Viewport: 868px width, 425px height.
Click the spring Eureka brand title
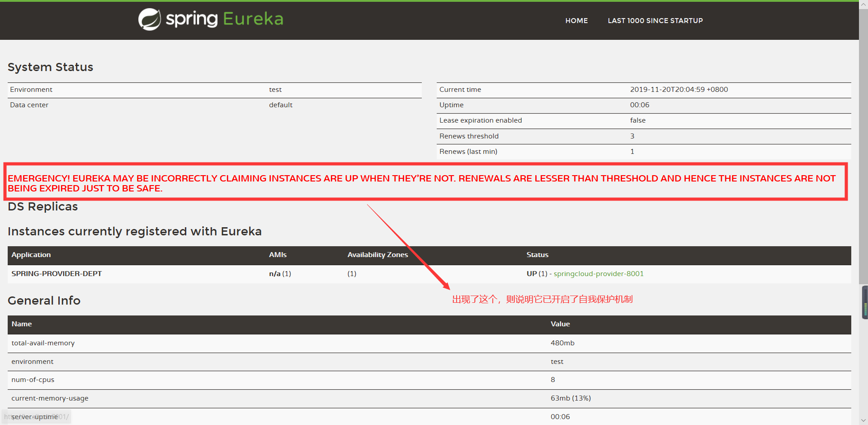pos(224,19)
